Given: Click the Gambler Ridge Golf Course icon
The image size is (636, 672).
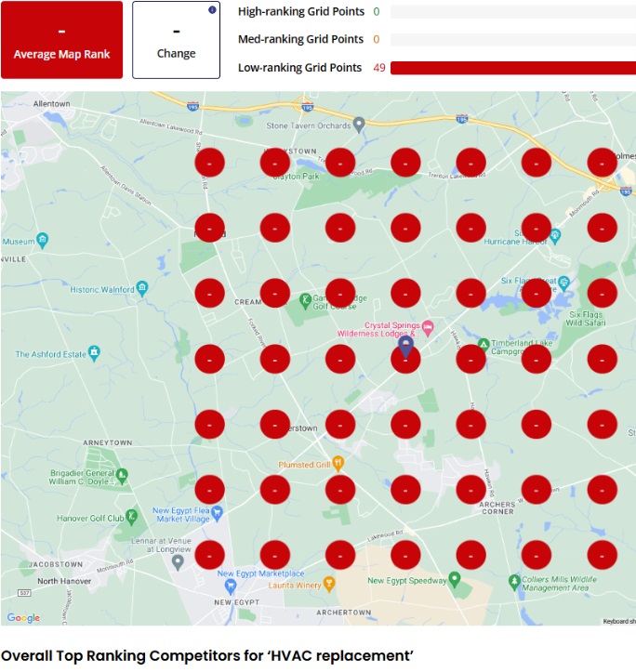Looking at the screenshot, I should pos(305,300).
